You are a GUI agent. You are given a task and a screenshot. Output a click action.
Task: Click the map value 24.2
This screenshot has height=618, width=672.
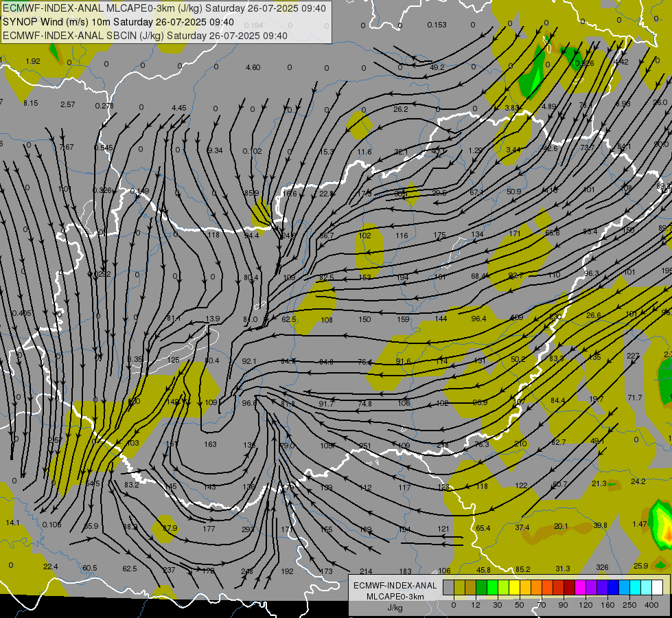(638, 481)
